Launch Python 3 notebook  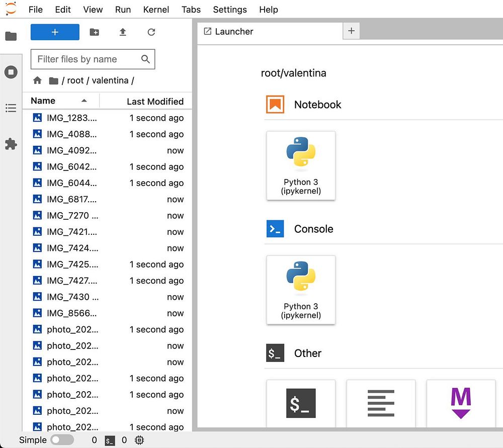click(x=301, y=165)
